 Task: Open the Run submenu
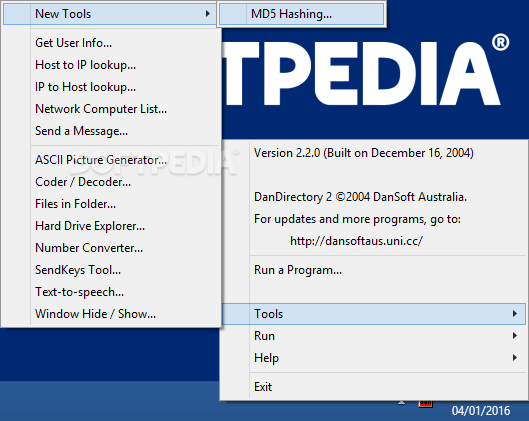[374, 336]
